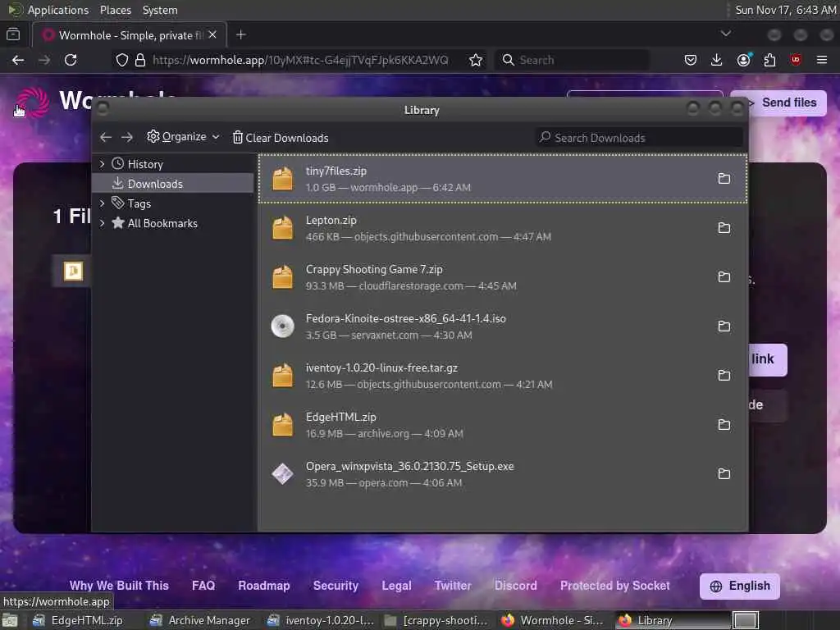The image size is (840, 630).
Task: Open the Twitter footer link
Action: click(x=453, y=586)
